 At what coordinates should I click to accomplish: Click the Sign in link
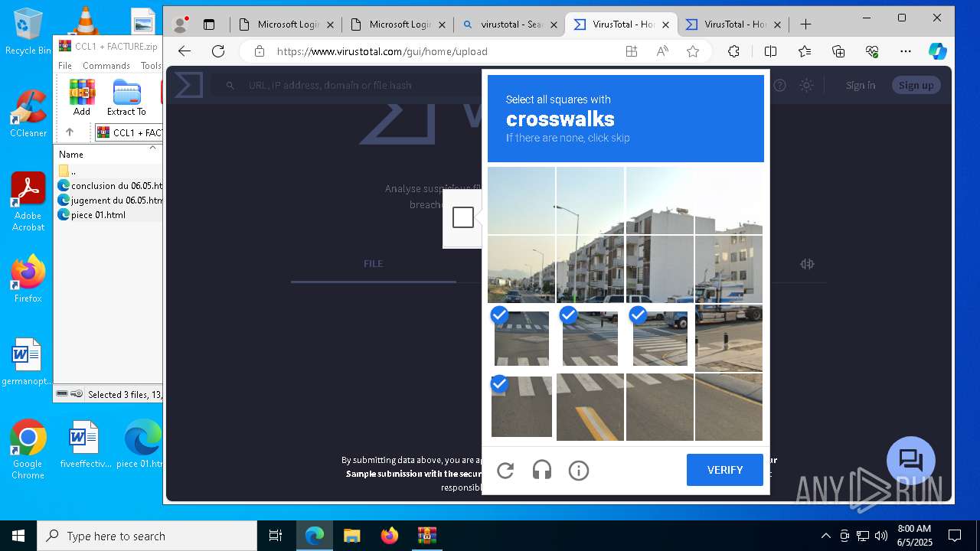point(861,85)
